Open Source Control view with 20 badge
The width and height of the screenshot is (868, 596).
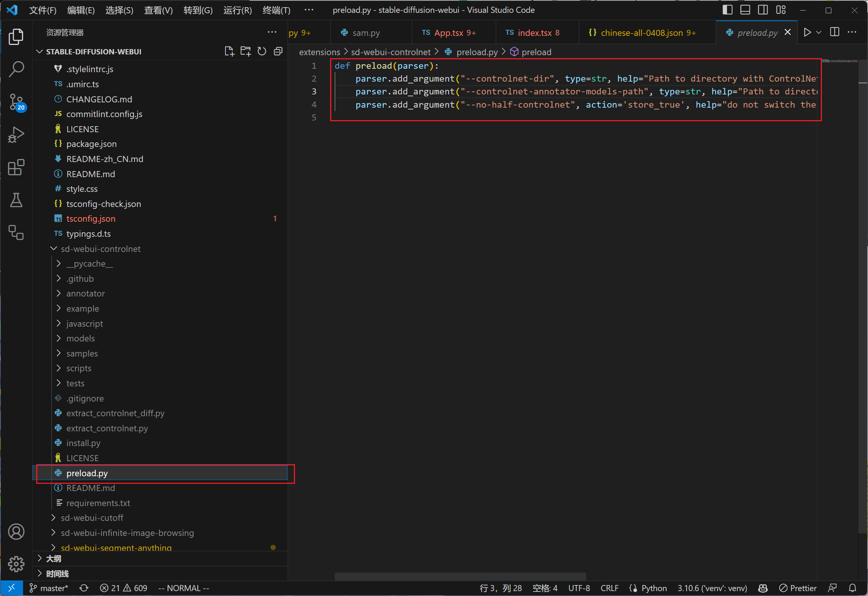16,102
